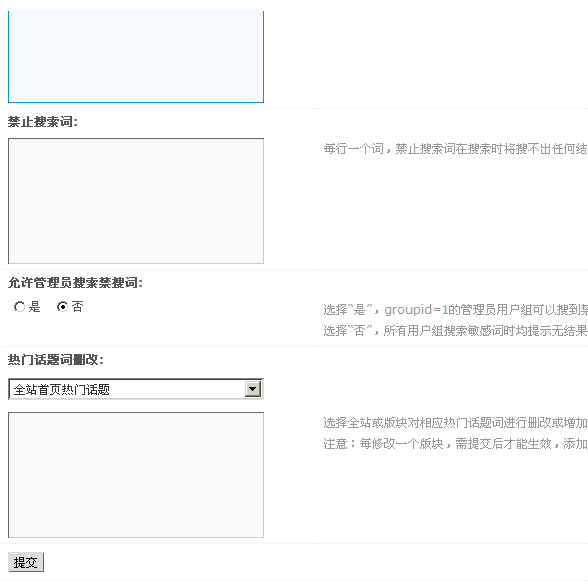The width and height of the screenshot is (588, 585).
Task: Click hint text starting 选择"是"
Action: pos(455,310)
